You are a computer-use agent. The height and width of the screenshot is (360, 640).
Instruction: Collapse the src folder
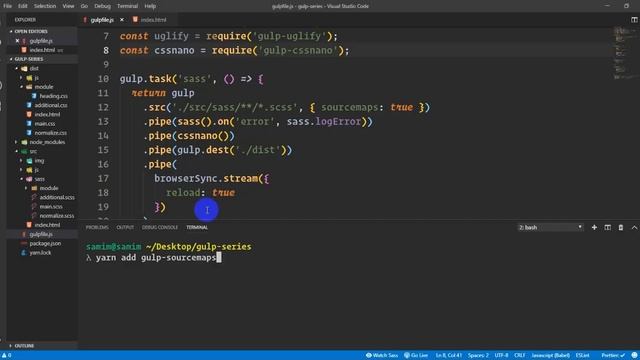[33, 151]
